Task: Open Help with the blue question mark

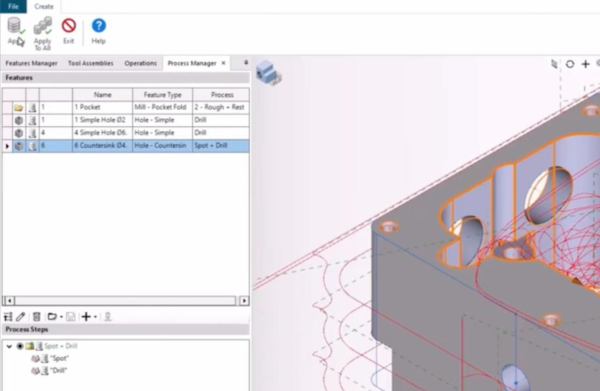Action: coord(99,26)
